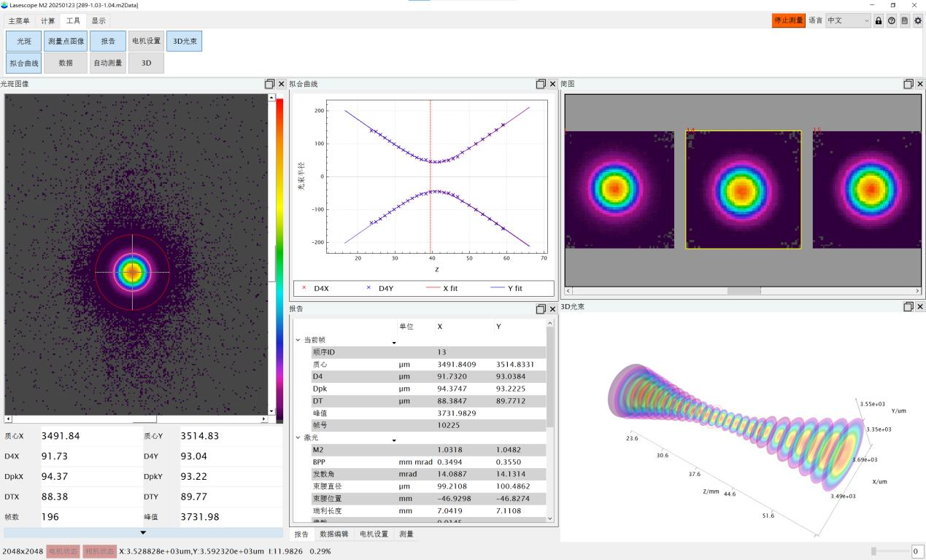The image size is (926, 560).
Task: Collapse the 当前帧 section in report
Action: click(298, 340)
